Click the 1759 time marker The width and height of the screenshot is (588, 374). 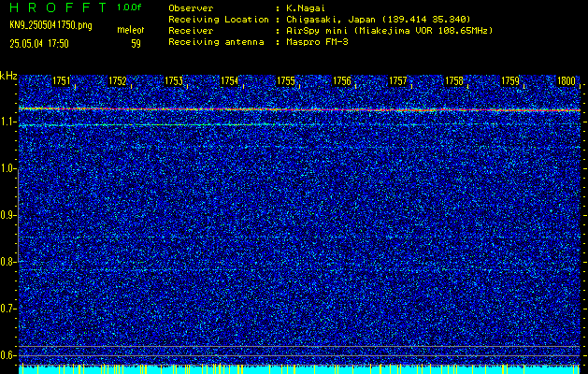tap(510, 81)
